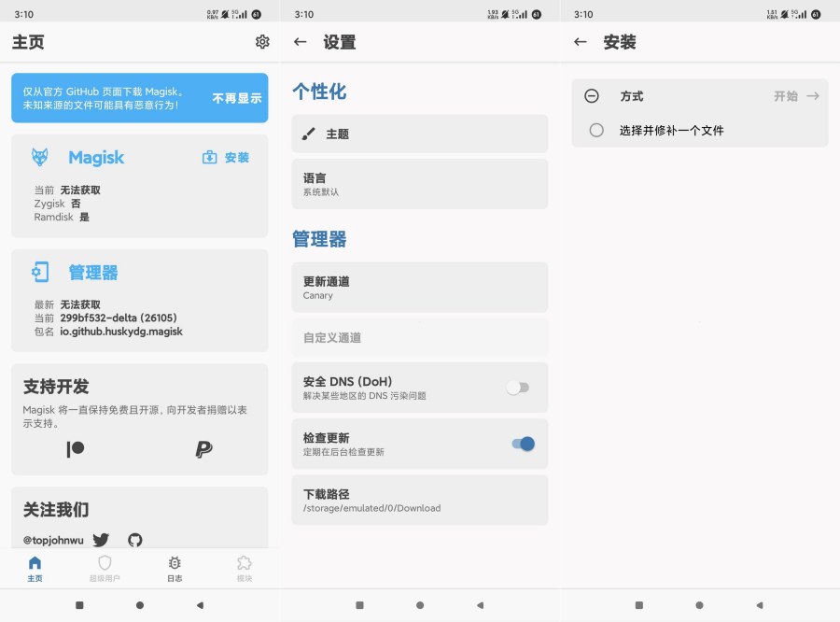Tap the home circle below the 安装 screen
The height and width of the screenshot is (622, 840).
[699, 605]
